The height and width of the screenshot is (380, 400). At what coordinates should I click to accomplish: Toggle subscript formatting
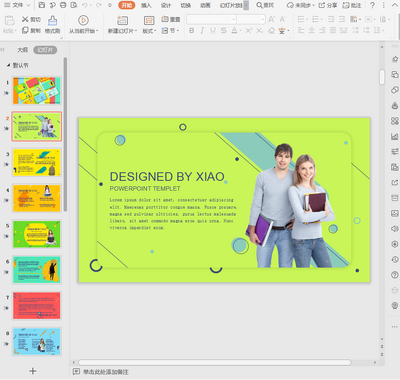(259, 31)
